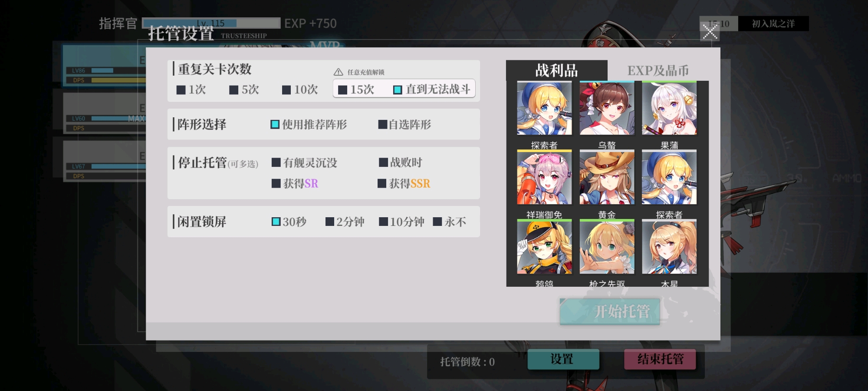Choose 直到无法战斗 repeat option
The image size is (868, 391).
click(x=432, y=89)
